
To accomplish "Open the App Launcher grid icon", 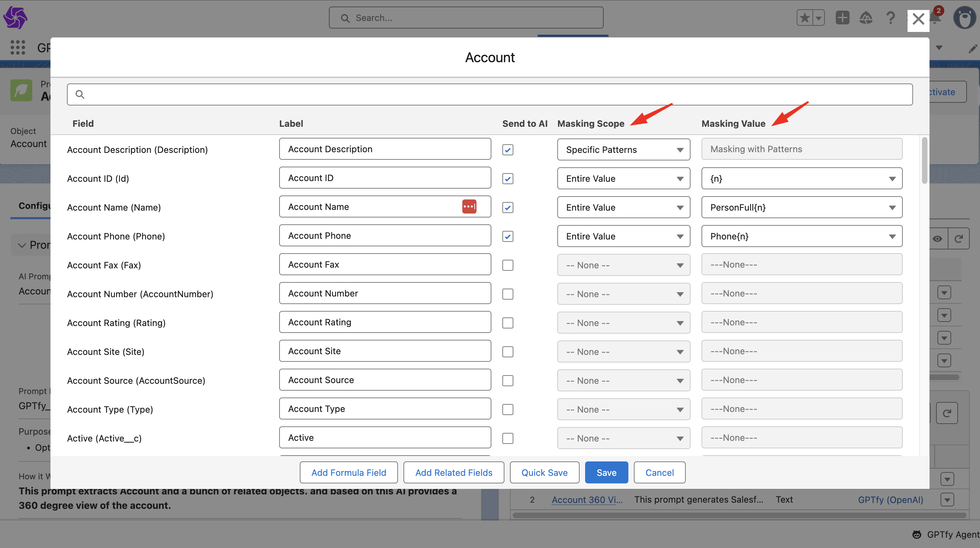I will point(18,47).
